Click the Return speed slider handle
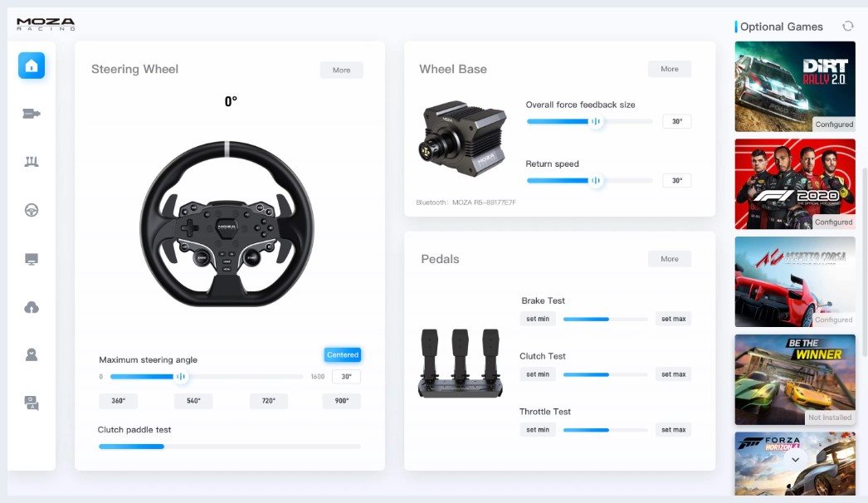868x503 pixels. pyautogui.click(x=596, y=181)
